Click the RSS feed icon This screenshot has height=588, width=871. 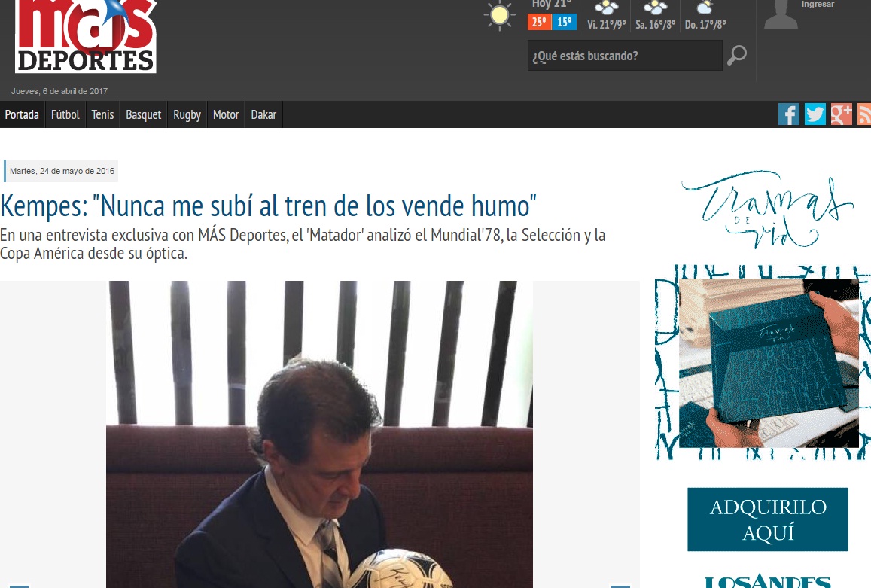click(864, 114)
